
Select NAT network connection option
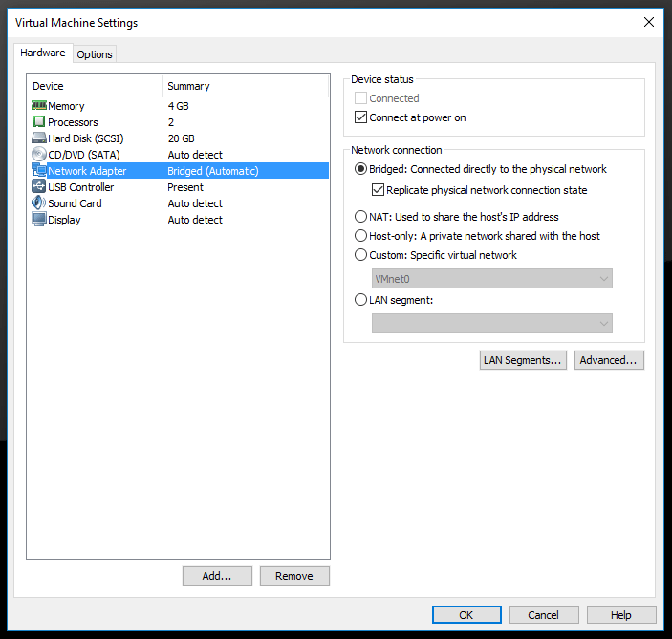click(x=360, y=217)
